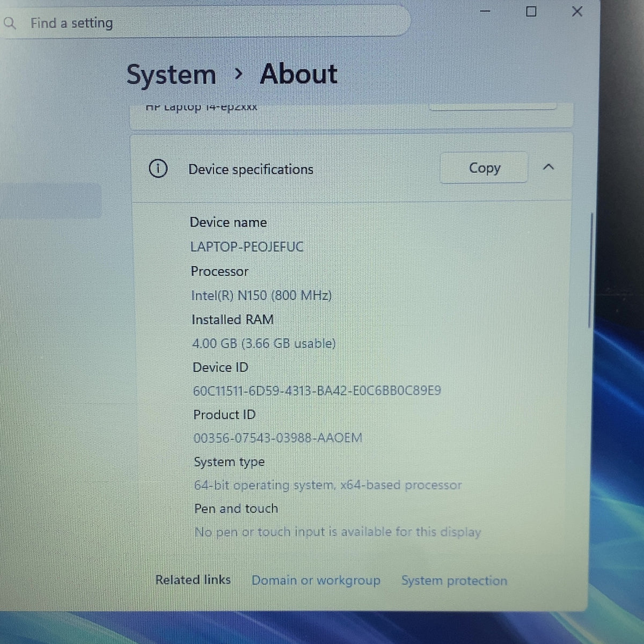Click the System type label
The width and height of the screenshot is (644, 644).
[229, 462]
